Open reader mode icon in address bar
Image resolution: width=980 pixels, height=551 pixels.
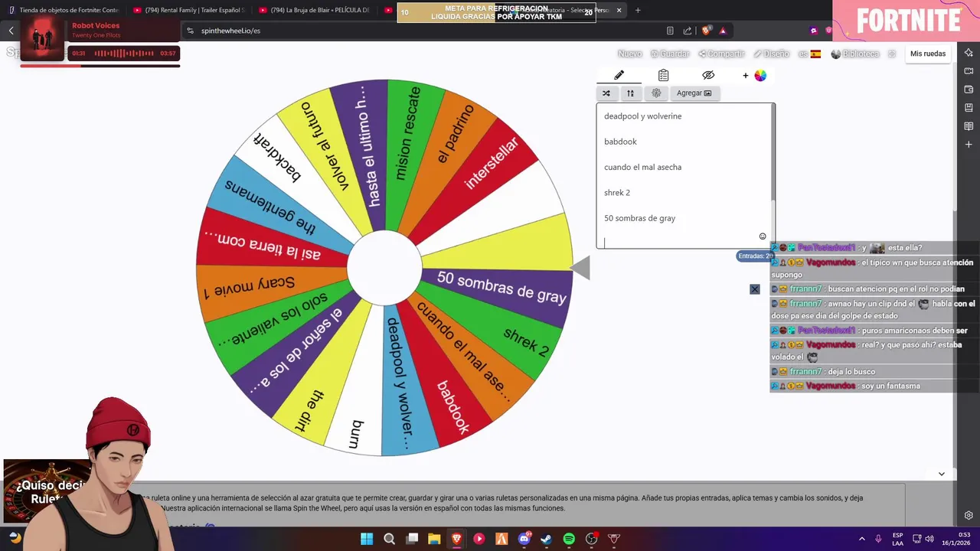click(x=670, y=31)
